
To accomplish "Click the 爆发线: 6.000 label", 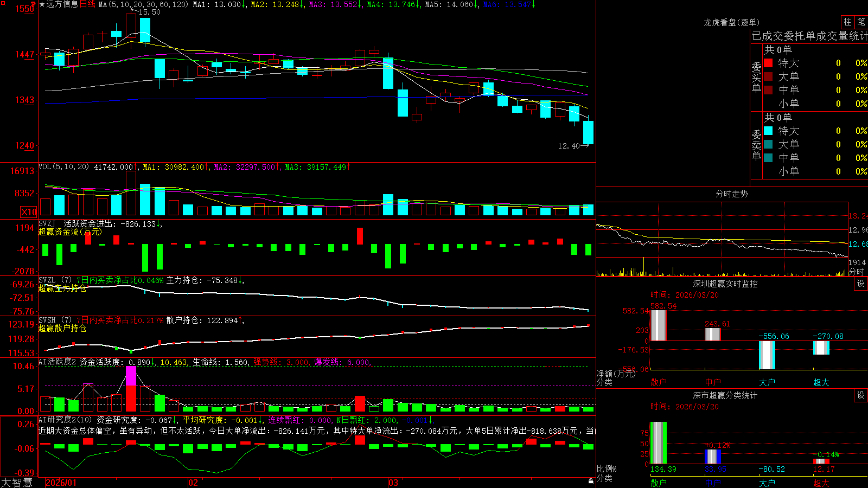I will pyautogui.click(x=342, y=362).
